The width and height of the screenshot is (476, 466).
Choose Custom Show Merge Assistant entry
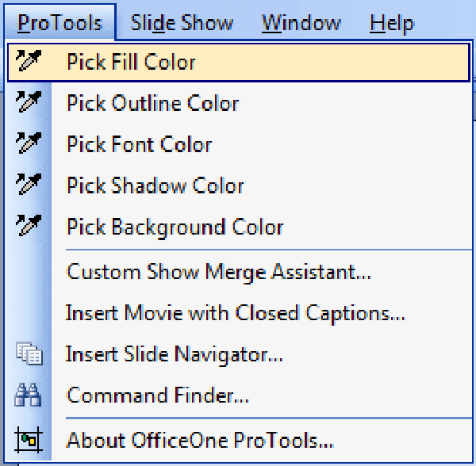coord(219,272)
